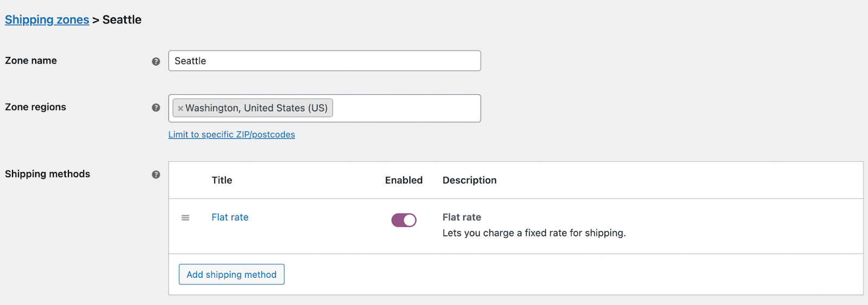
Task: Open the Flat rate method settings
Action: pyautogui.click(x=229, y=217)
